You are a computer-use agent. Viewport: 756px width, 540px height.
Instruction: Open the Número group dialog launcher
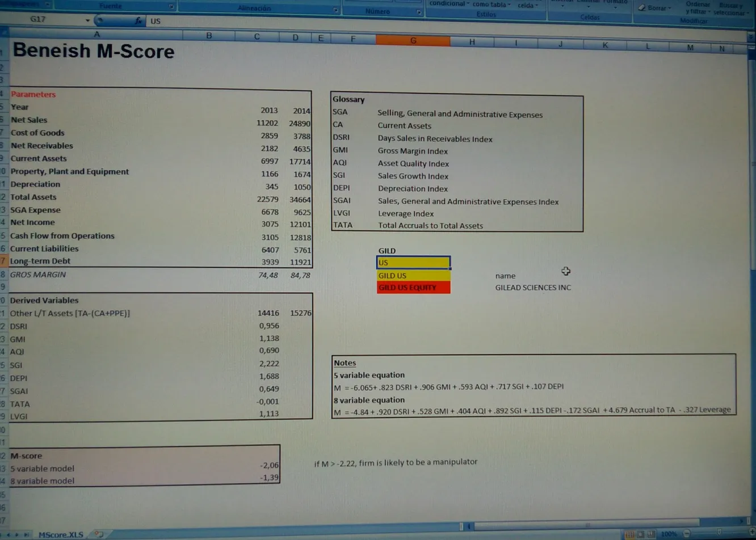419,12
